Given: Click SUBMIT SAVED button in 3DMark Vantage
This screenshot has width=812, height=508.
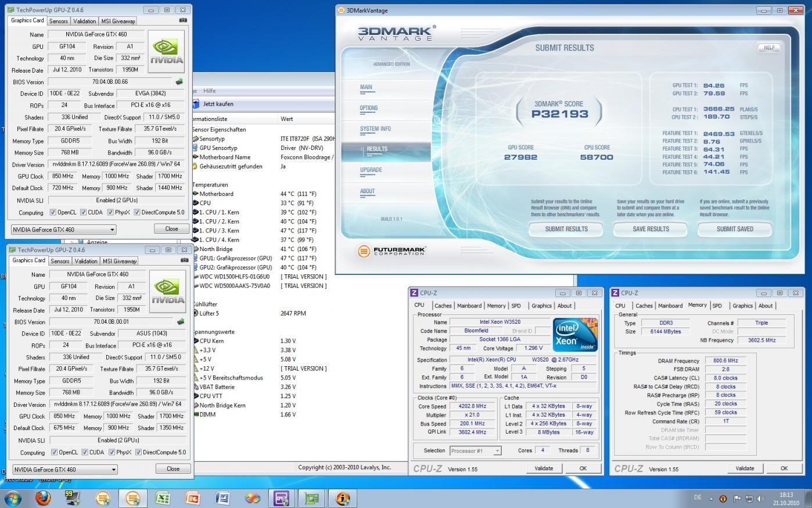Looking at the screenshot, I should click(x=735, y=229).
